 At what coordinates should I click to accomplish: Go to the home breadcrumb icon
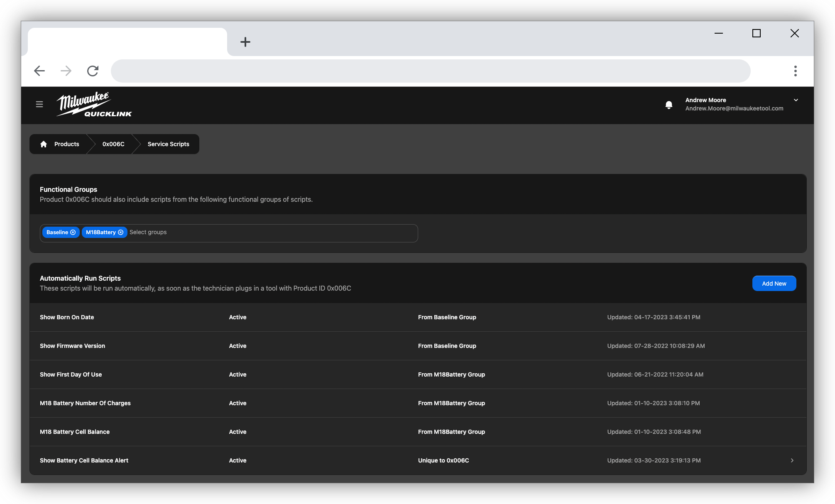[x=44, y=144]
